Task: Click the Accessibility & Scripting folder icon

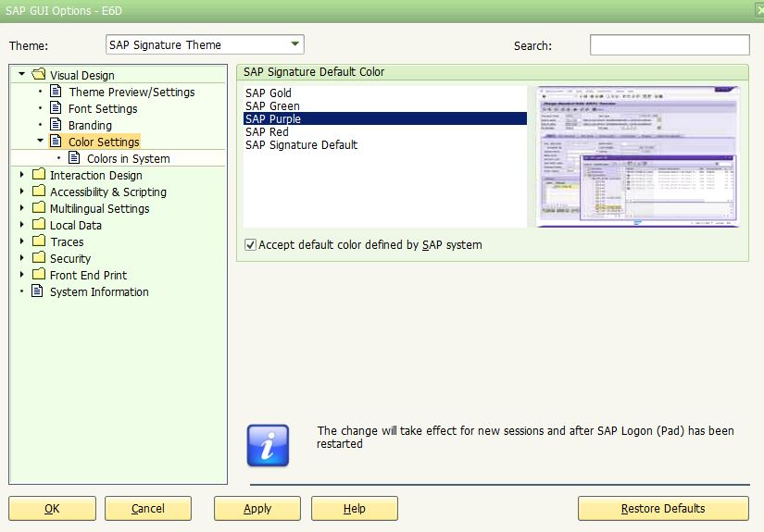Action: pos(39,191)
